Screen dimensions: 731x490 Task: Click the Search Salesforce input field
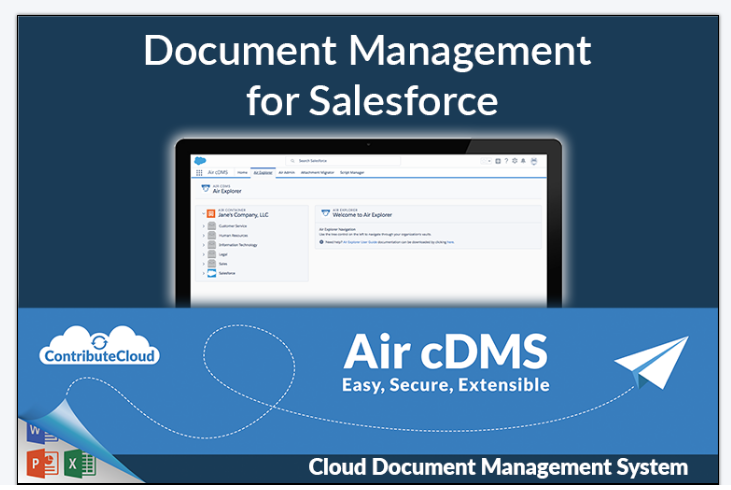[x=340, y=160]
